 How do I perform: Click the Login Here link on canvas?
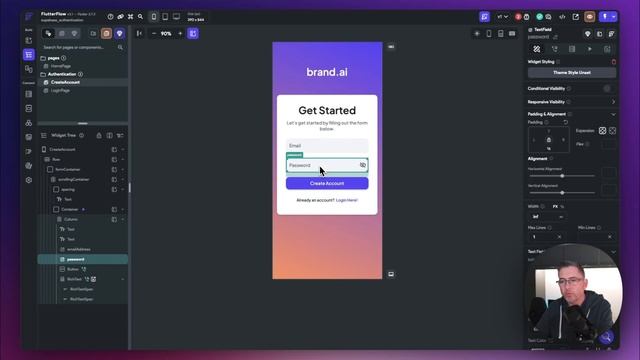point(347,200)
